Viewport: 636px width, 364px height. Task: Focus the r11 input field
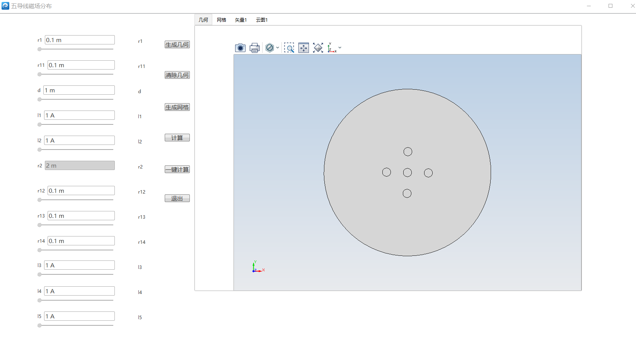[x=81, y=65]
